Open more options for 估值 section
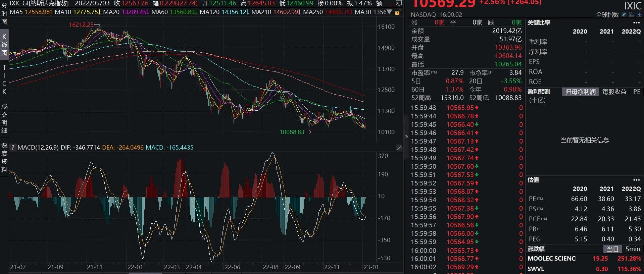Viewport: 644px width, 274px height. tap(636, 180)
